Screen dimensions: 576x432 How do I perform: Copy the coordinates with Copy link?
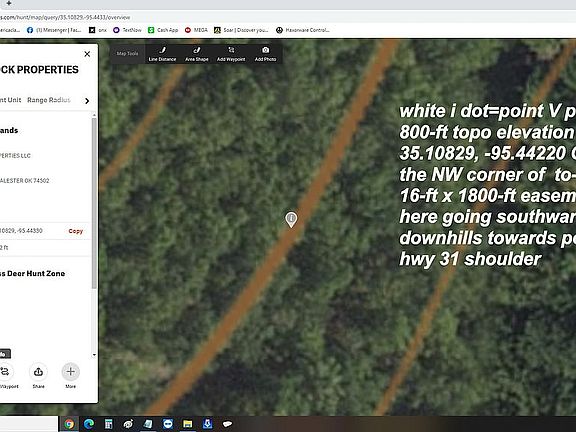coord(76,231)
